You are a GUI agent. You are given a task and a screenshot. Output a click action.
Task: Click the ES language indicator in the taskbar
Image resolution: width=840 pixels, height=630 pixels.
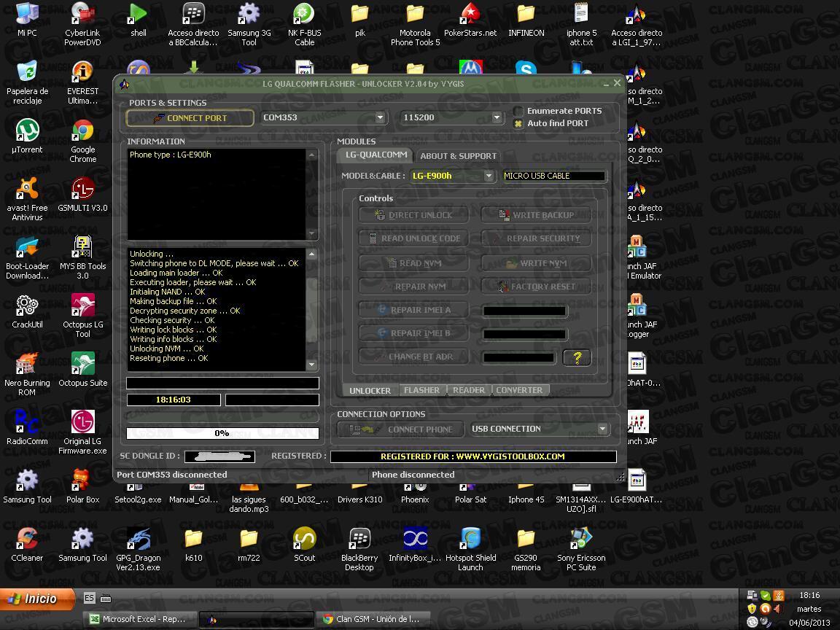pos(90,598)
